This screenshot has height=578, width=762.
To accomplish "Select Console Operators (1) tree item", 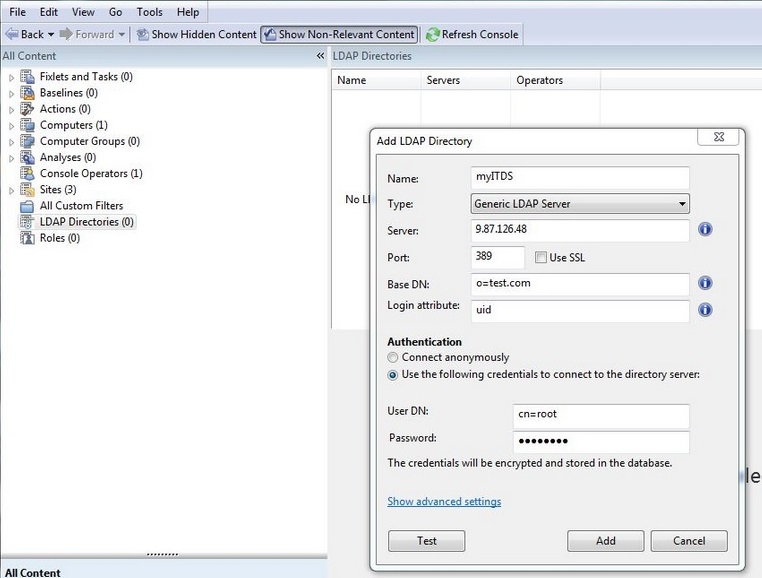I will pyautogui.click(x=91, y=173).
